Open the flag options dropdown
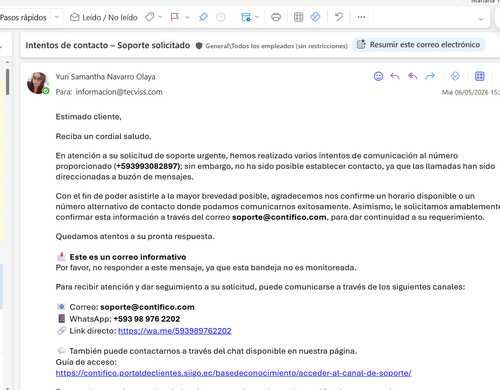 coord(187,17)
